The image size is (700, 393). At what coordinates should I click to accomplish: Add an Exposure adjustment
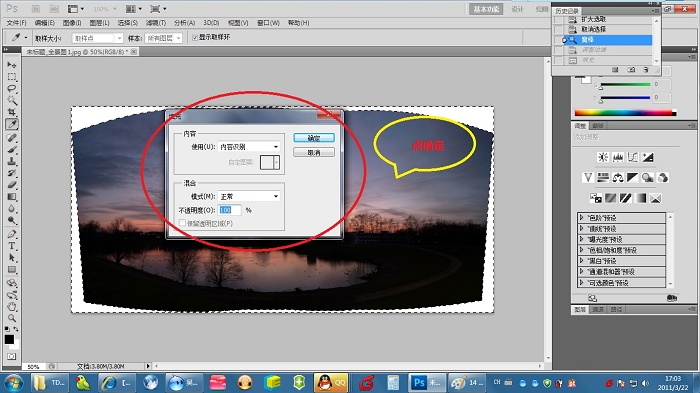(x=648, y=157)
